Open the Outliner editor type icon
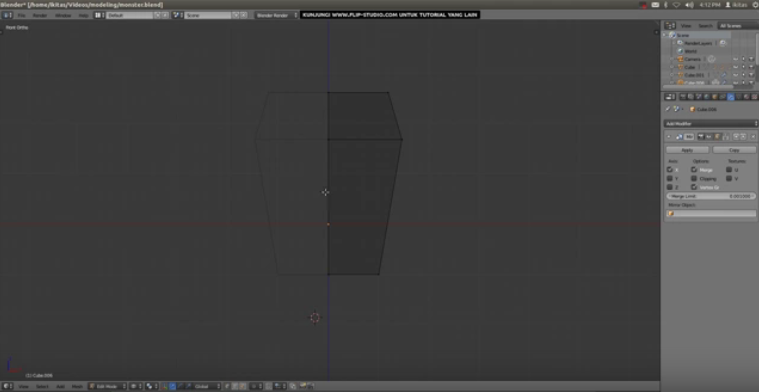 pyautogui.click(x=670, y=25)
